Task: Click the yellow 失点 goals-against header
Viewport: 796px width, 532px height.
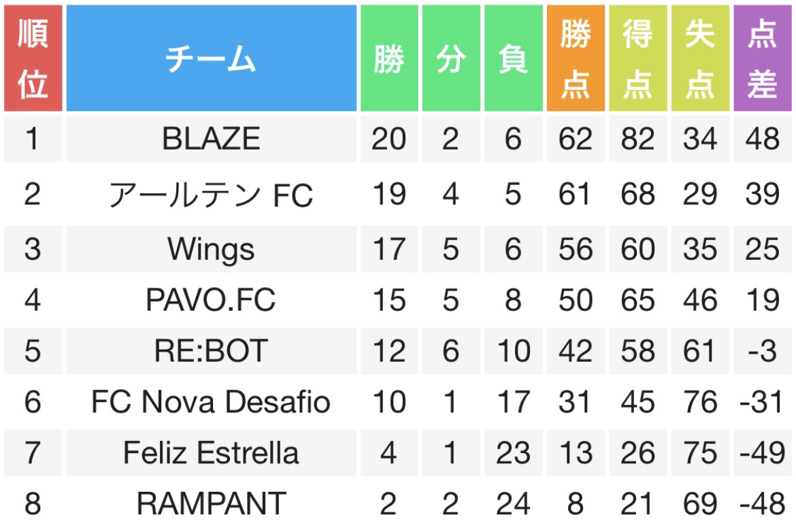Action: tap(700, 59)
